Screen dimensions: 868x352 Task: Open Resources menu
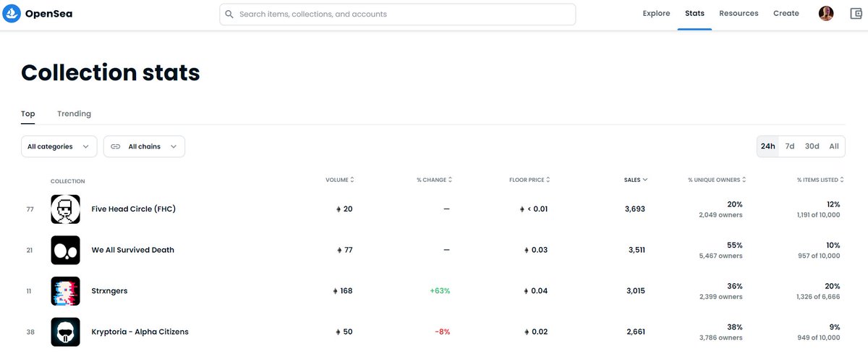(739, 13)
